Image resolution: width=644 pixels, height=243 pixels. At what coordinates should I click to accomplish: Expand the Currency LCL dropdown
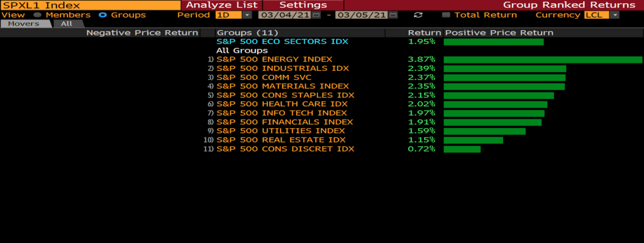[614, 14]
